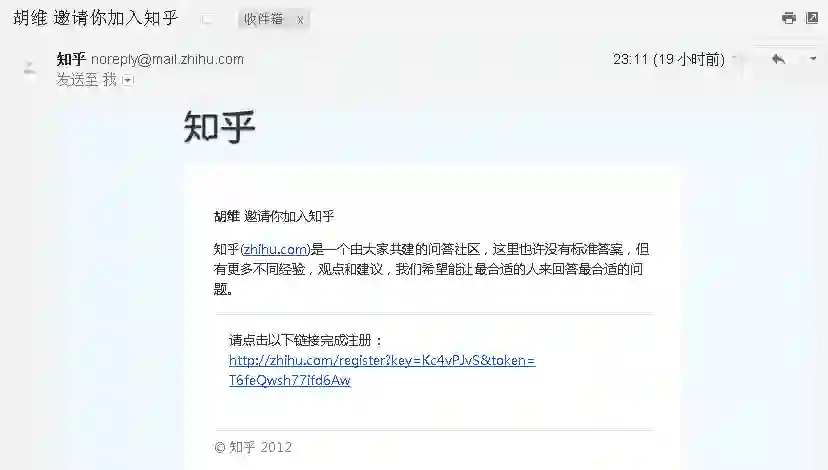828x470 pixels.
Task: Click the bold 胡维 name in the body
Action: tap(227, 216)
